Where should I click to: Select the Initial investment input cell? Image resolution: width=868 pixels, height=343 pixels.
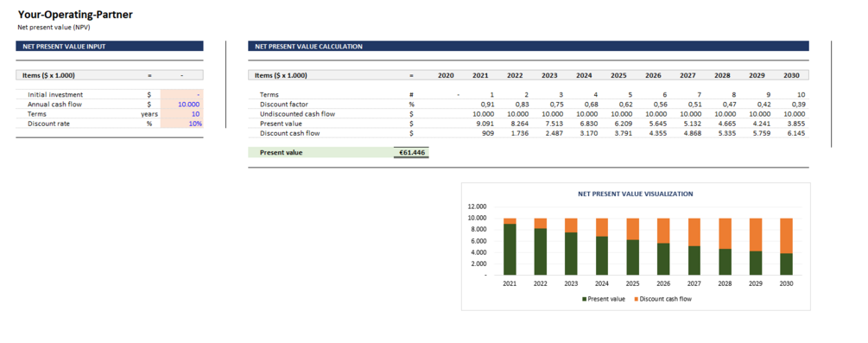point(181,95)
